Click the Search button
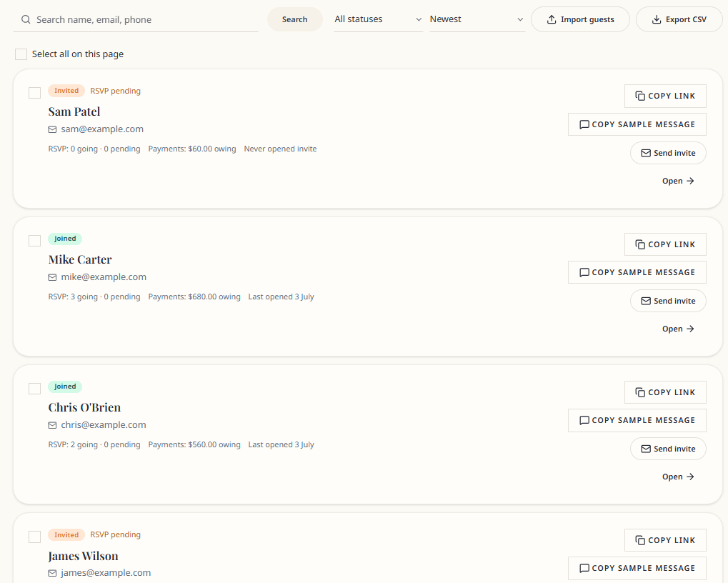 pyautogui.click(x=295, y=19)
